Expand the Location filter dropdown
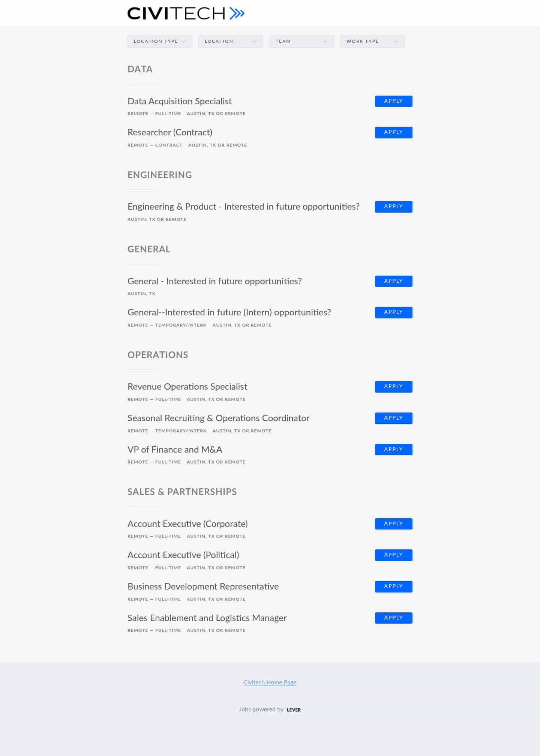The width and height of the screenshot is (540, 756). point(231,41)
